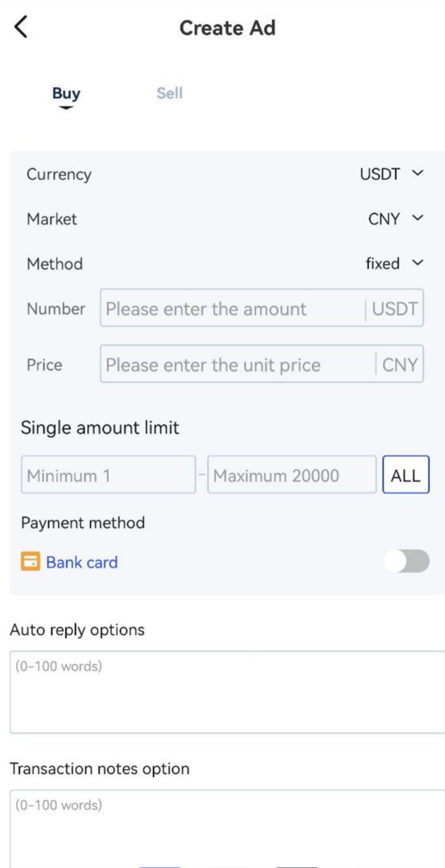
Task: Tap the back arrow icon
Action: click(x=21, y=27)
